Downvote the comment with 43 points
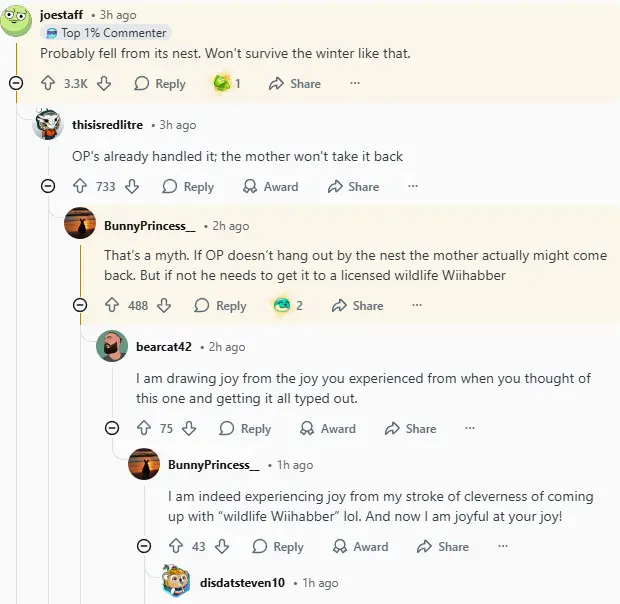Screen dimensions: 620x604 [223, 546]
